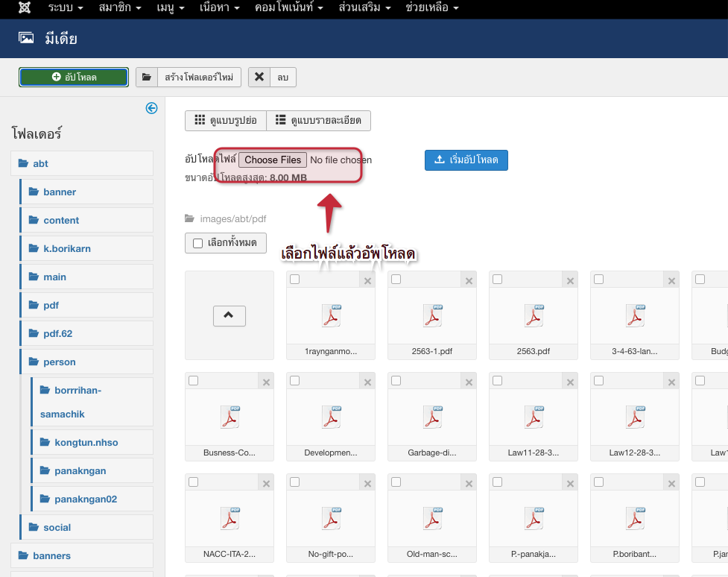Viewport: 728px width, 577px height.
Task: Select checkbox on Busness-Co file
Action: (x=194, y=381)
